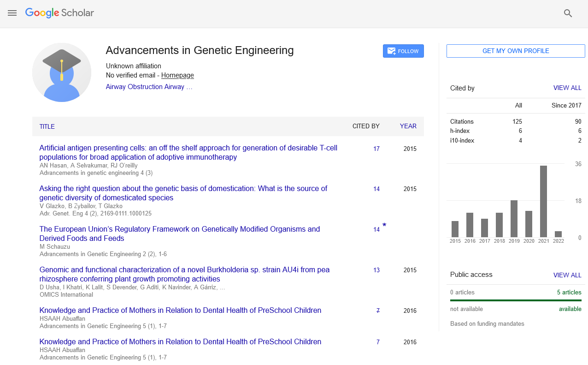Screen dimensions: 588x365
Task: Click the Since 2017 column header
Action: (566, 105)
